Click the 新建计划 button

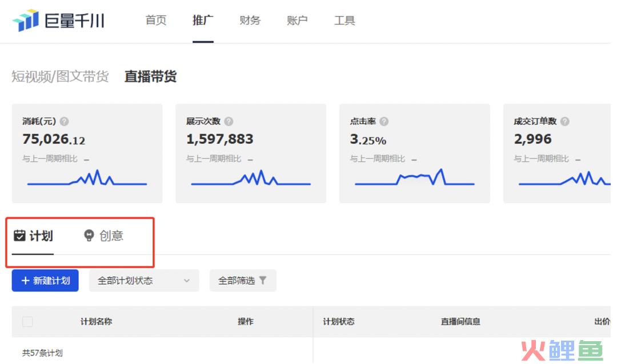45,280
